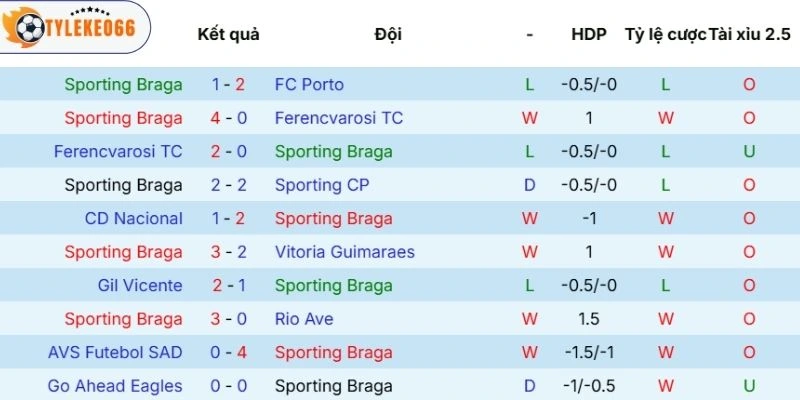Open the FC Porto team link

[309, 85]
